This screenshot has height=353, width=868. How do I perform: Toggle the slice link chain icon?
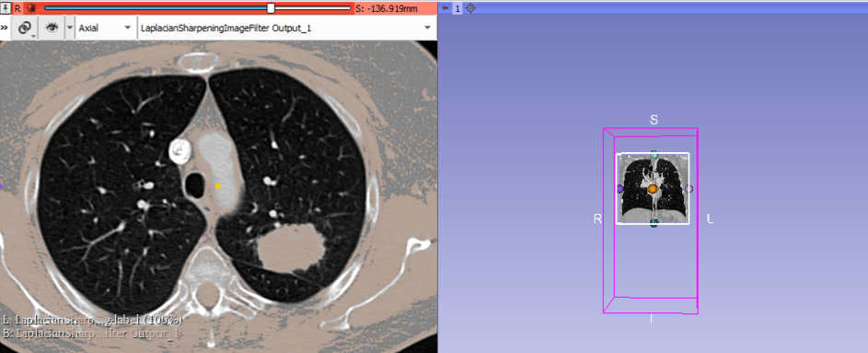pos(24,28)
